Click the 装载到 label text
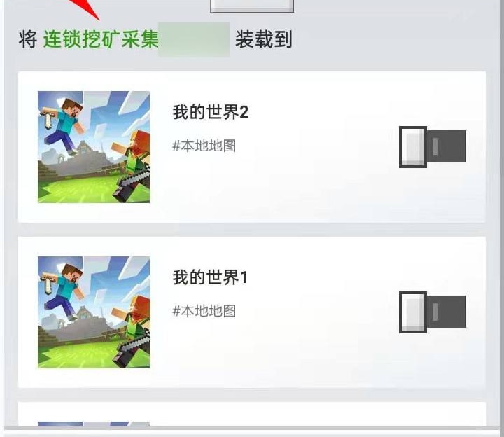 point(264,39)
